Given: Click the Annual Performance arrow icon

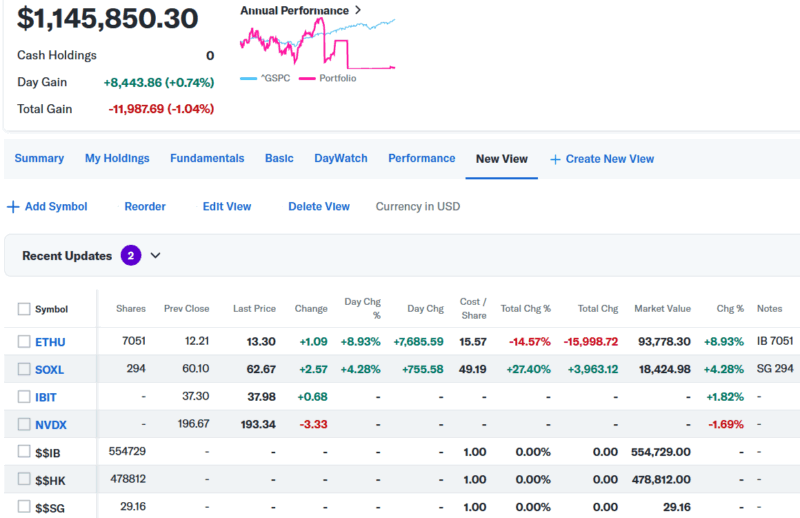Looking at the screenshot, I should pyautogui.click(x=358, y=10).
